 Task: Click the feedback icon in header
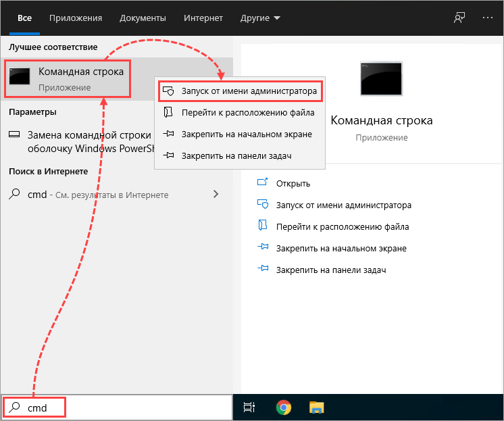(x=459, y=18)
